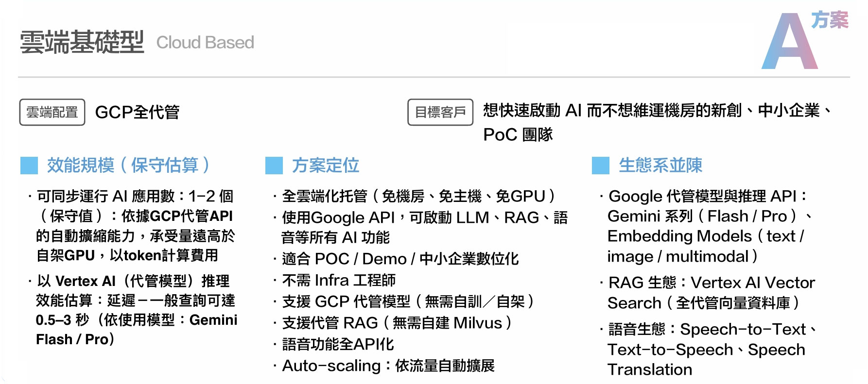Click the Auto-scaling bullet line
This screenshot has width=868, height=384.
pyautogui.click(x=388, y=366)
